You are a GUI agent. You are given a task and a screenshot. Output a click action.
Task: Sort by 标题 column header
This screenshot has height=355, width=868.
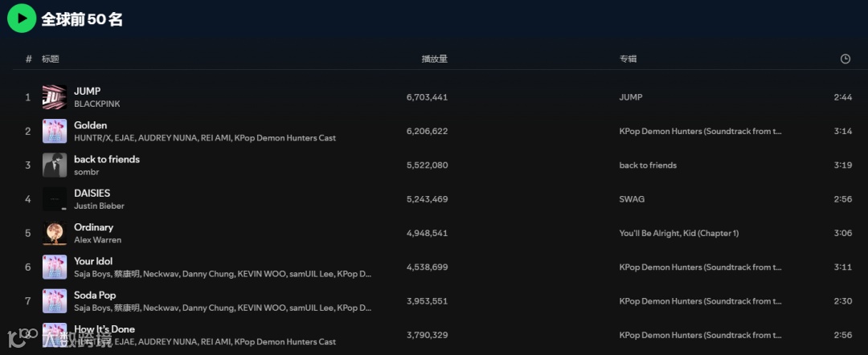(51, 59)
